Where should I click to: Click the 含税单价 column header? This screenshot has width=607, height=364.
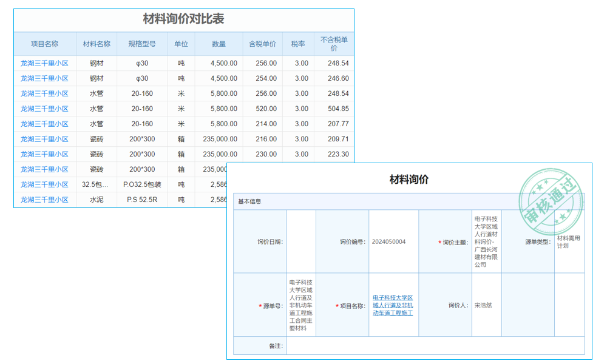(260, 44)
